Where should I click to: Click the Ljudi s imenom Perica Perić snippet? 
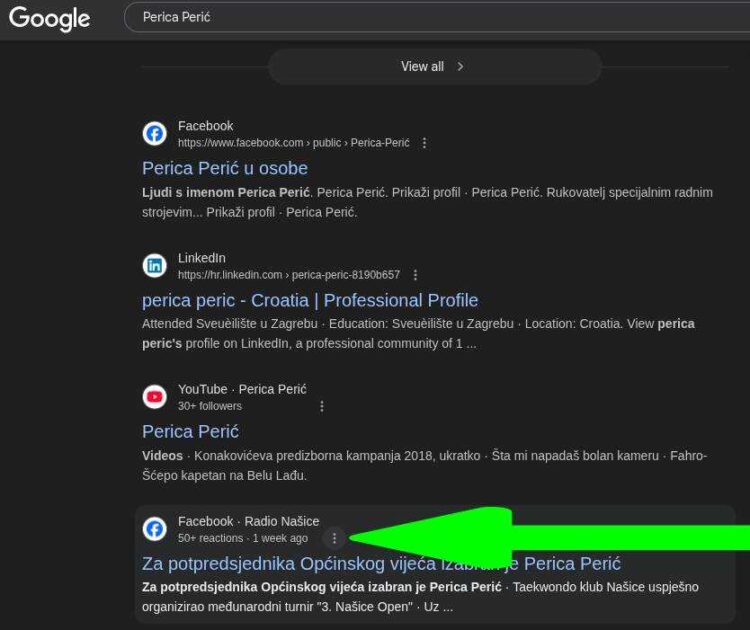coord(427,202)
